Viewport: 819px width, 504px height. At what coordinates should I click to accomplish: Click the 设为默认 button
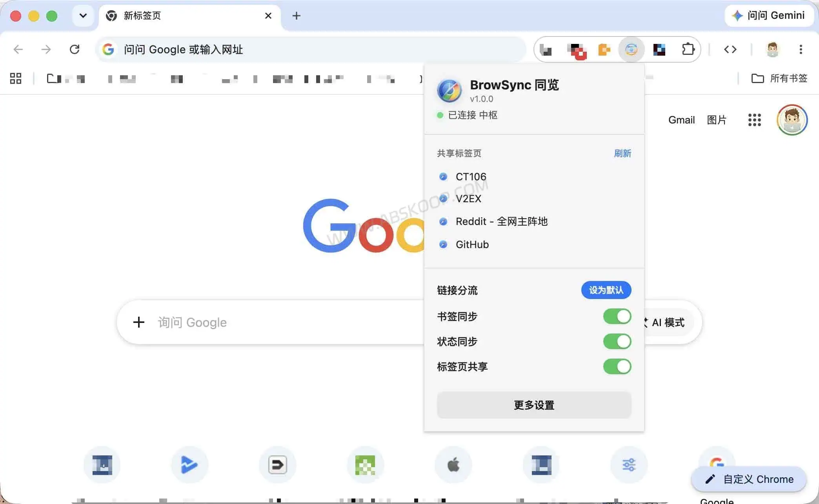606,290
